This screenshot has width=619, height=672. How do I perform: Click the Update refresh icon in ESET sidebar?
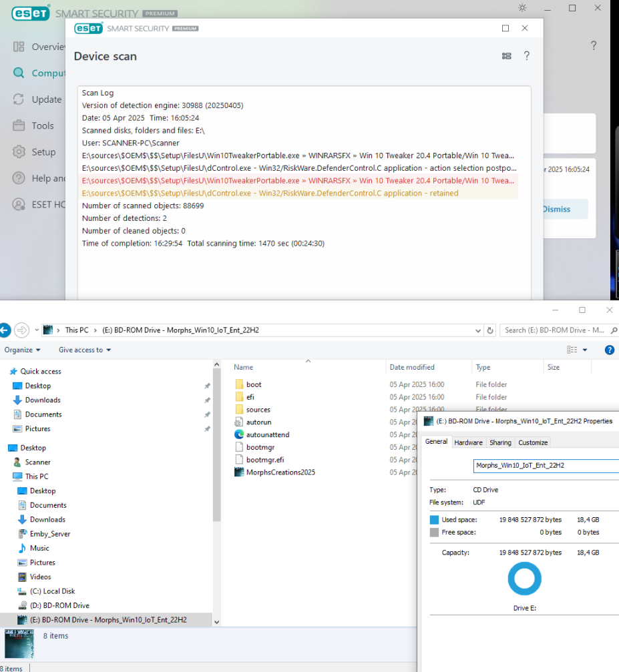click(19, 99)
